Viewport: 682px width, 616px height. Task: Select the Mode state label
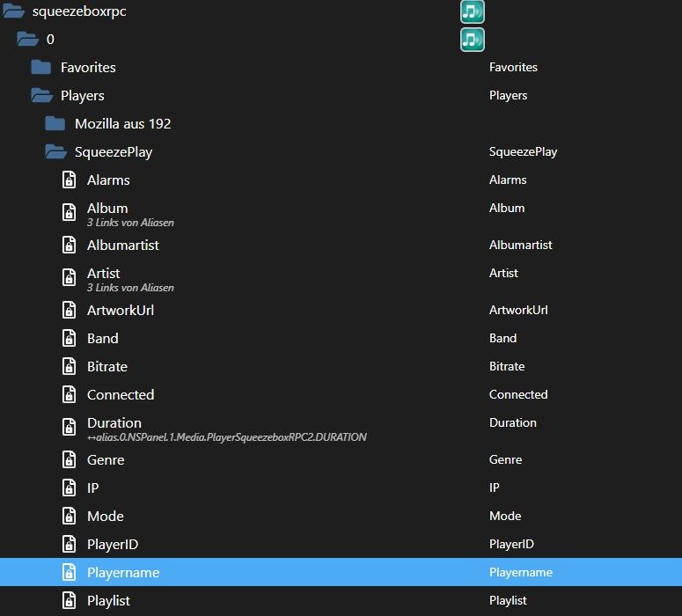106,517
